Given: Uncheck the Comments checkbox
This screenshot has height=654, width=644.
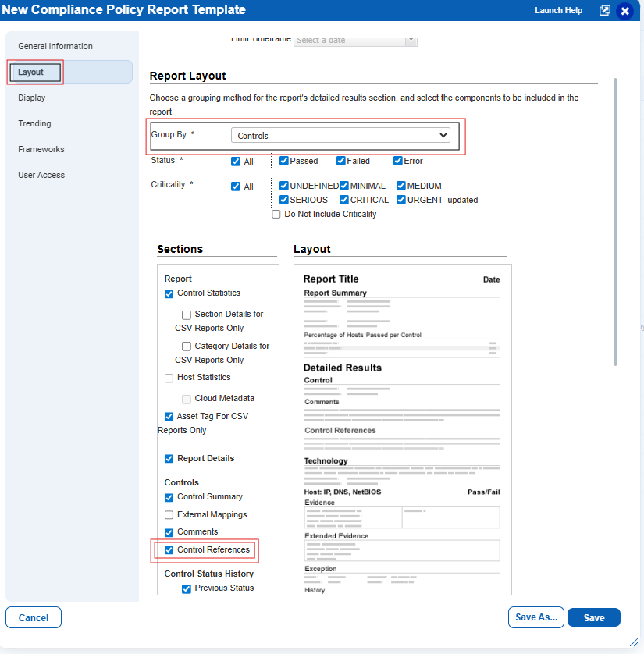Looking at the screenshot, I should click(x=169, y=532).
